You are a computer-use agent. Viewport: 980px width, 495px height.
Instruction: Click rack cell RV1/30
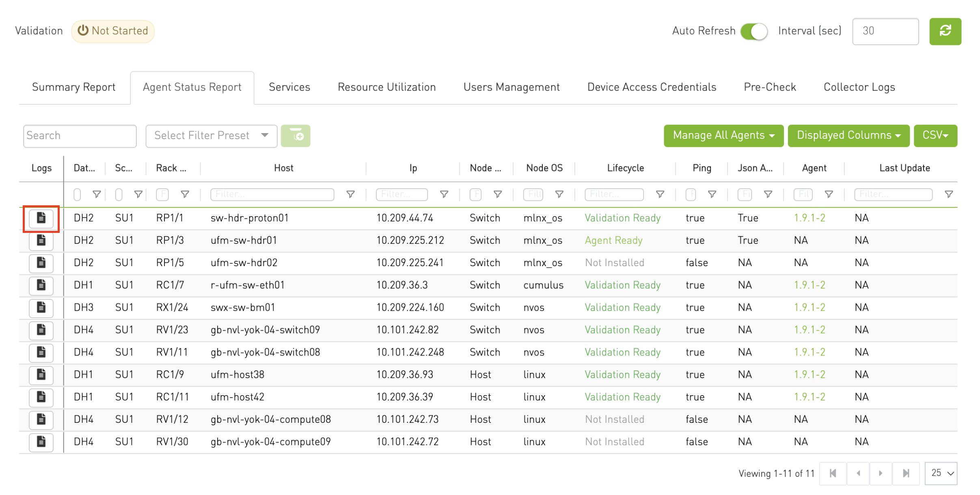[x=172, y=441]
